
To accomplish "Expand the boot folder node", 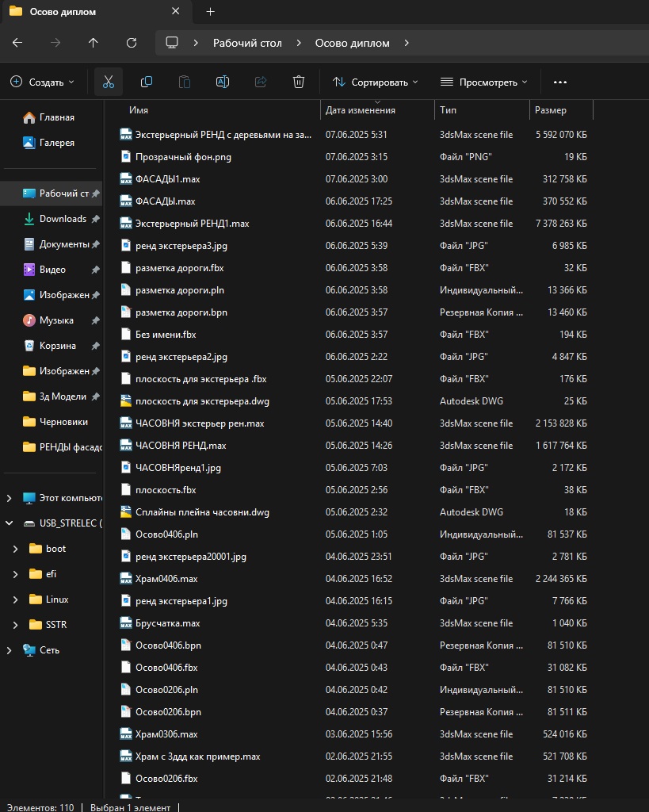I will click(x=16, y=549).
